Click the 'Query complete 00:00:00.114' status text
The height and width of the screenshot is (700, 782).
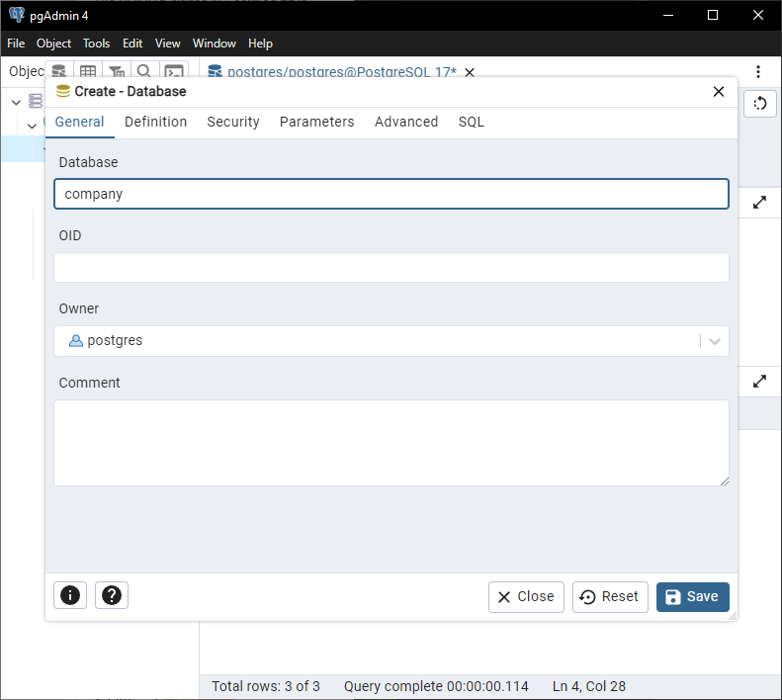[x=436, y=686]
